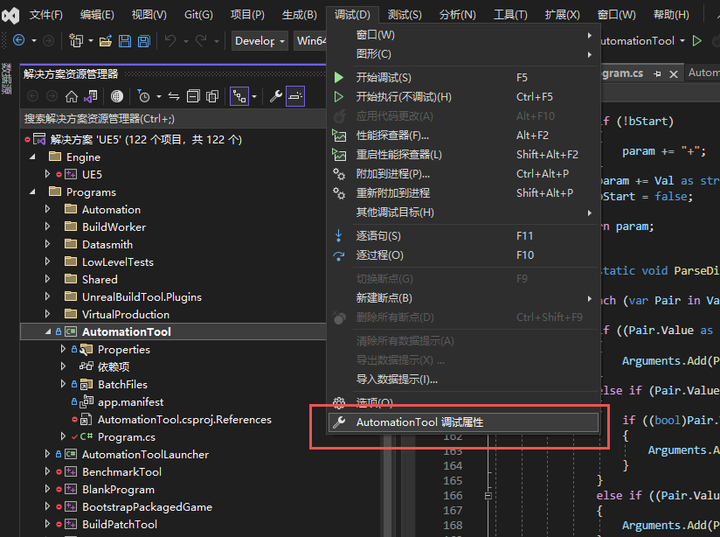Viewport: 720px width, 537px height.
Task: Collapse the AutomationTool project node
Action: [x=47, y=332]
